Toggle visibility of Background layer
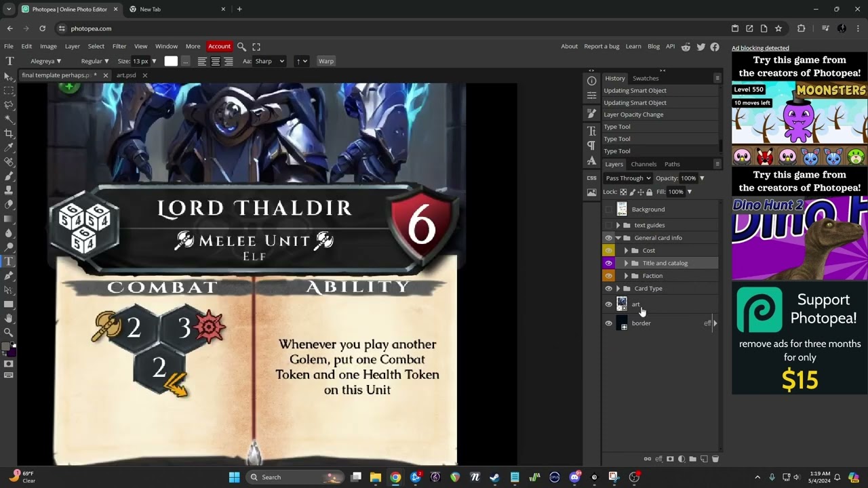The image size is (868, 488). [608, 209]
